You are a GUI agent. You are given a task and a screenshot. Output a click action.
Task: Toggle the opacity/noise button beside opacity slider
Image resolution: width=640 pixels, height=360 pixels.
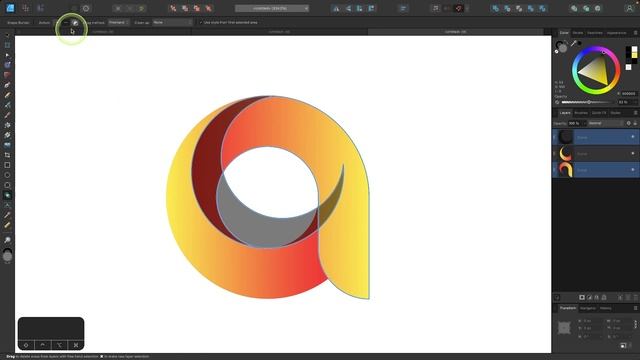[x=557, y=102]
